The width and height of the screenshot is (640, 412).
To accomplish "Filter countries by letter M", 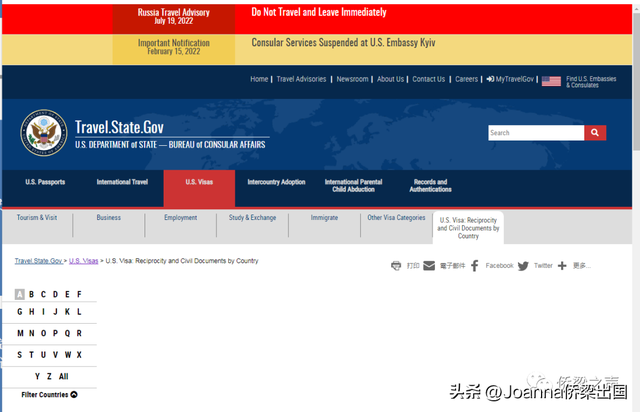I will (x=20, y=333).
